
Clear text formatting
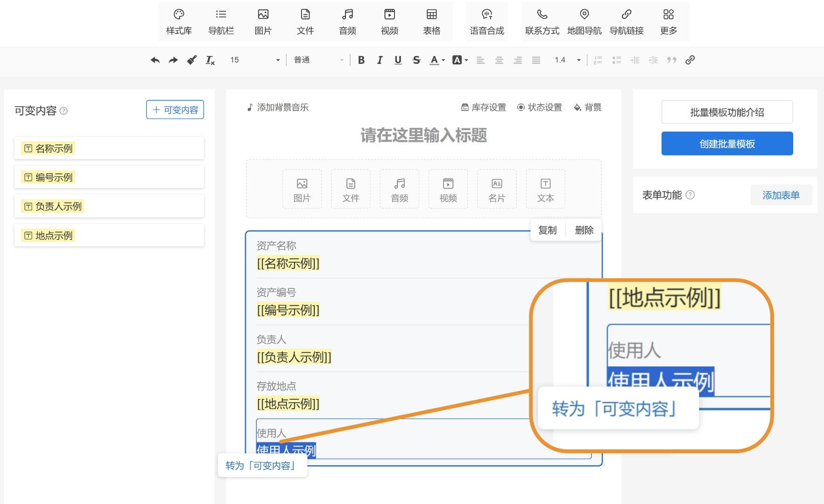pos(210,60)
